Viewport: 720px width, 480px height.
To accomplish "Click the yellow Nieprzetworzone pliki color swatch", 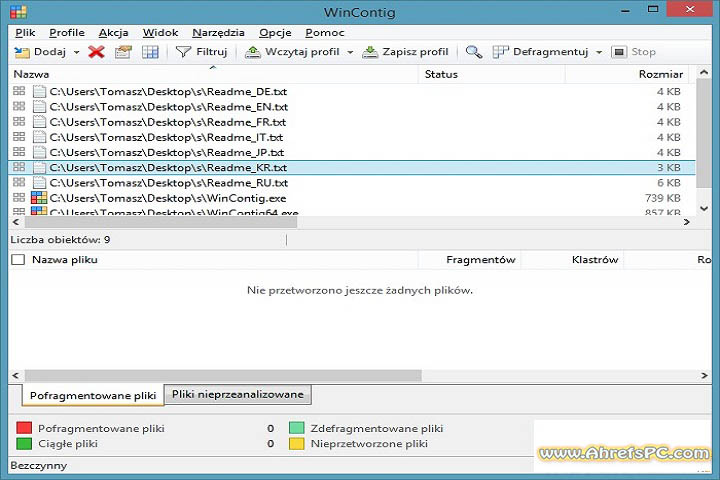I will pyautogui.click(x=297, y=444).
